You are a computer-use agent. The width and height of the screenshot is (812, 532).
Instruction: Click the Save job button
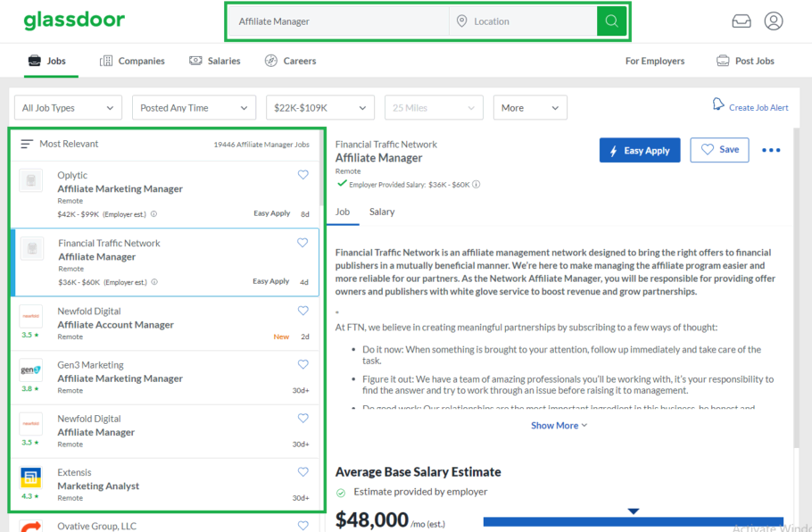[719, 150]
